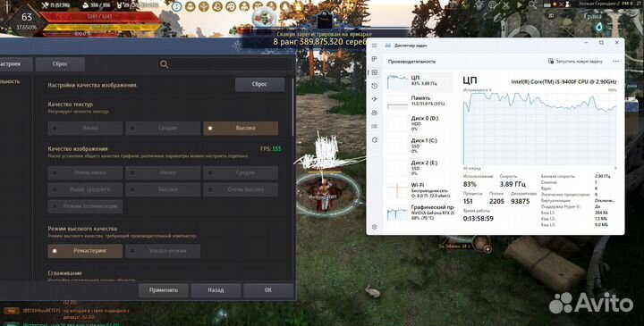The height and width of the screenshot is (326, 644).
Task: Open ЦП performance graph in Task Manager
Action: click(419, 81)
